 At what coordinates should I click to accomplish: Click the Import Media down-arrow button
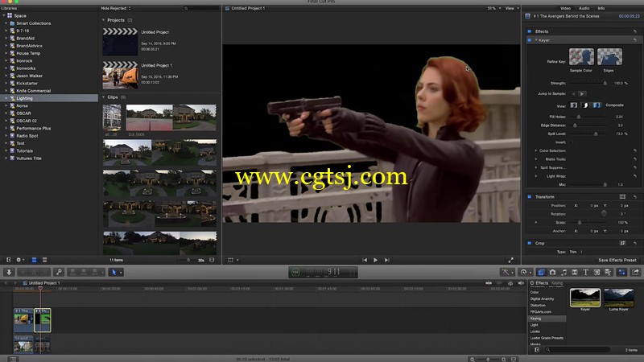pyautogui.click(x=9, y=272)
